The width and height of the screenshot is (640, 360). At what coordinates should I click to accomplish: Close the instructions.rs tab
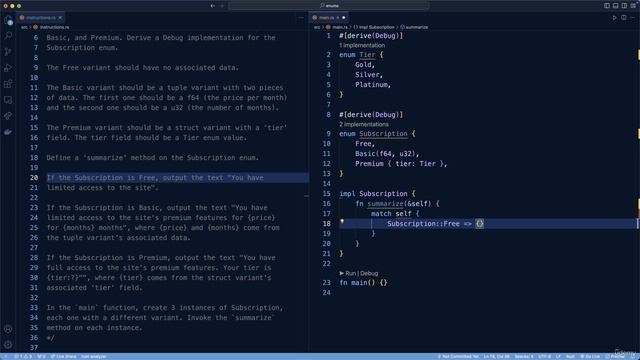60,18
